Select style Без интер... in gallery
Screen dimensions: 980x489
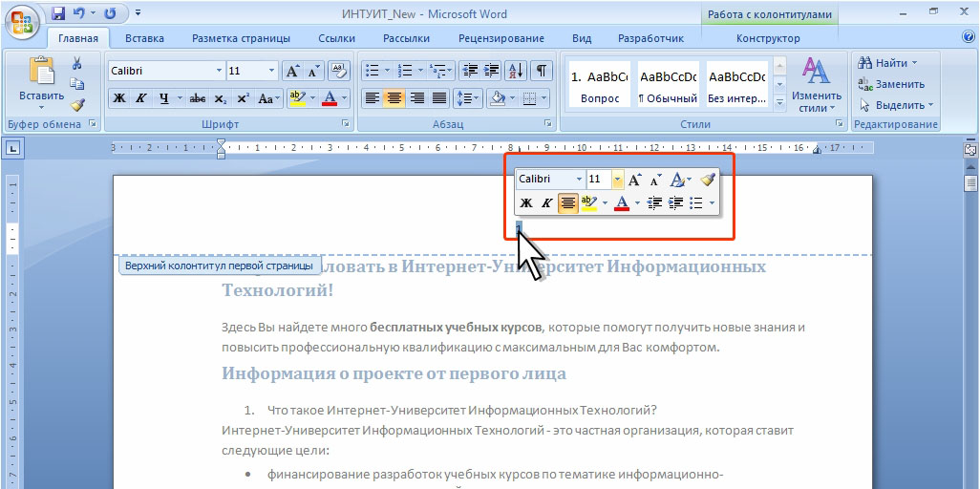click(x=736, y=84)
